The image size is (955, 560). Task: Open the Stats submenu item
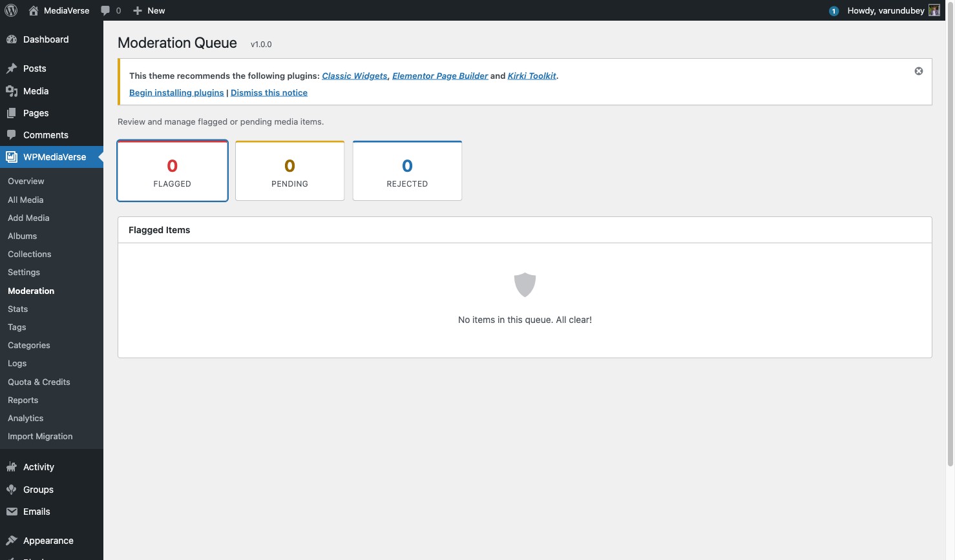pos(17,309)
